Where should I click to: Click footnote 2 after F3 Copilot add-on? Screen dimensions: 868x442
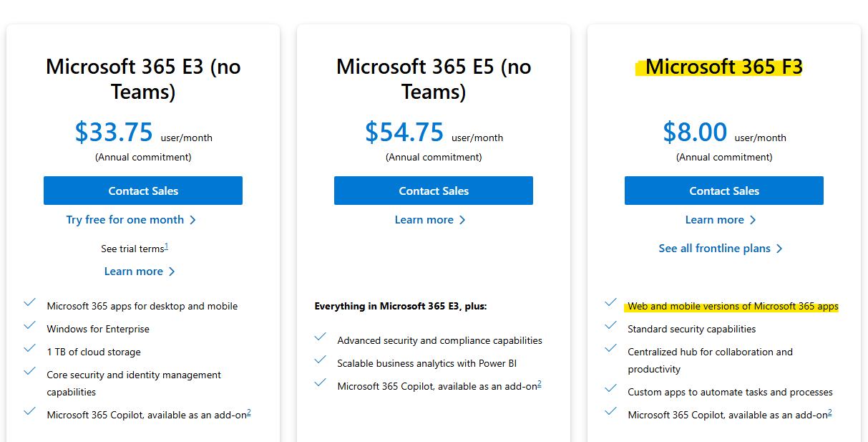click(829, 410)
